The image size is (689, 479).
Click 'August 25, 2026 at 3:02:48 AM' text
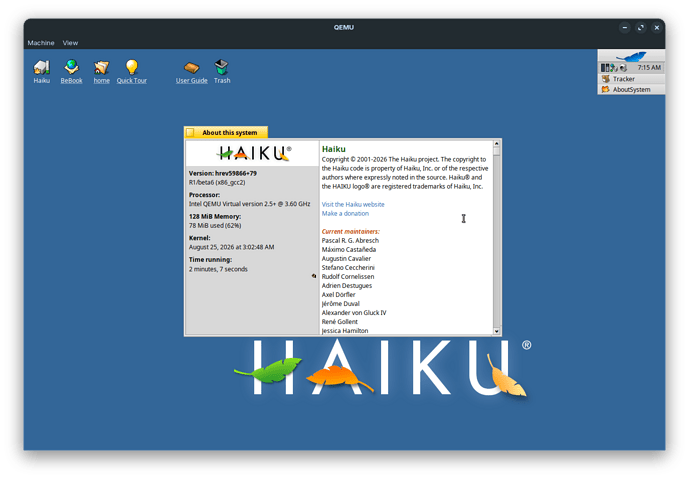pos(231,247)
